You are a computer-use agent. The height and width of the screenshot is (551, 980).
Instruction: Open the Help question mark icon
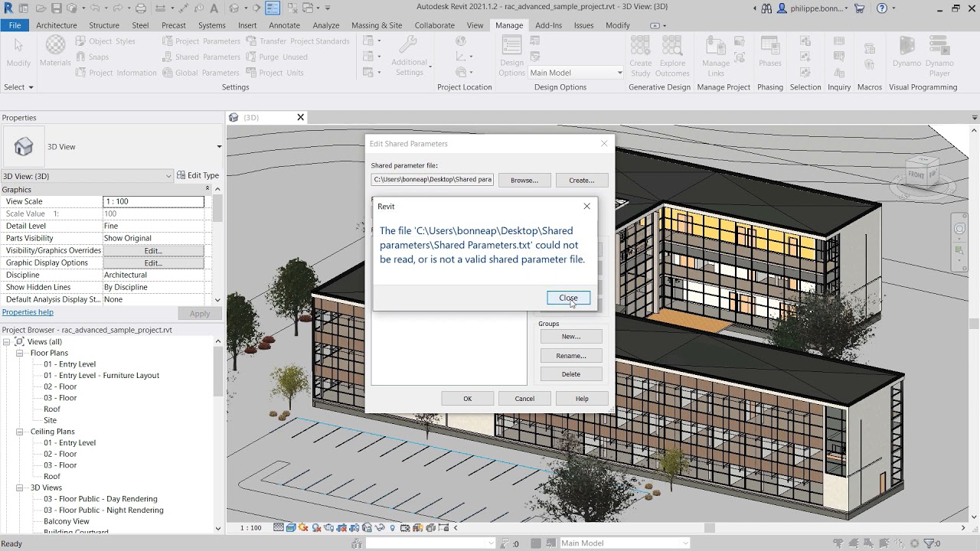(x=882, y=8)
